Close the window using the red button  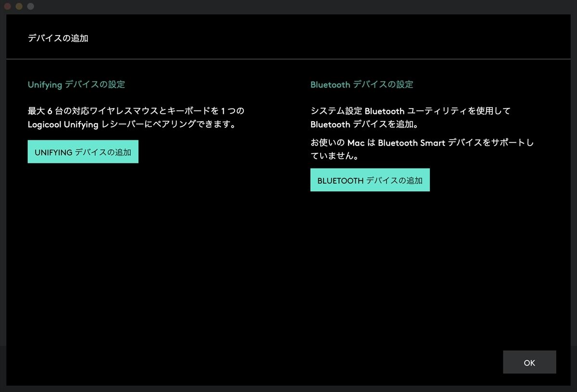[x=7, y=6]
